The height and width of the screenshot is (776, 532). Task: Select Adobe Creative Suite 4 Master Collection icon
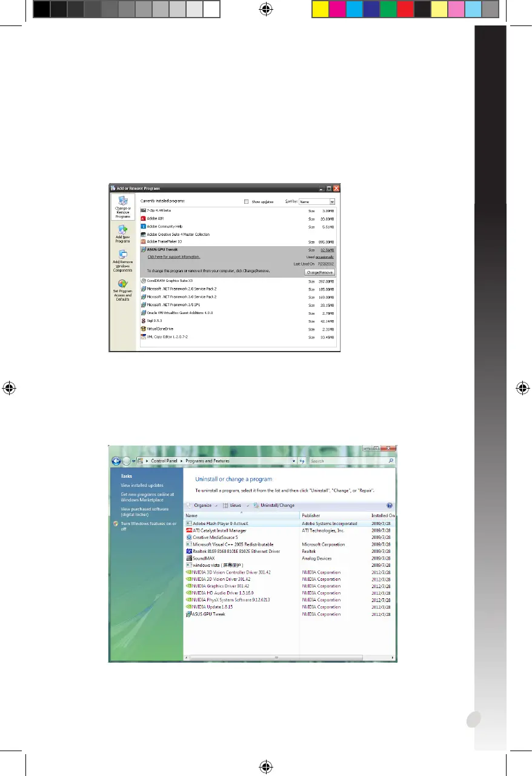144,234
